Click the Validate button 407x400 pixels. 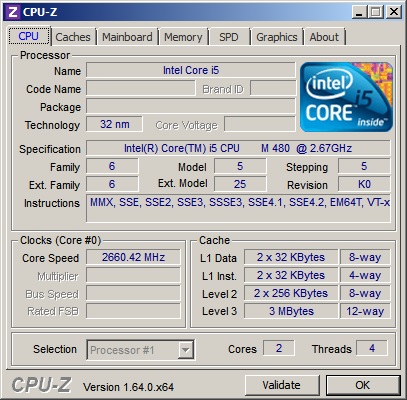click(x=281, y=385)
